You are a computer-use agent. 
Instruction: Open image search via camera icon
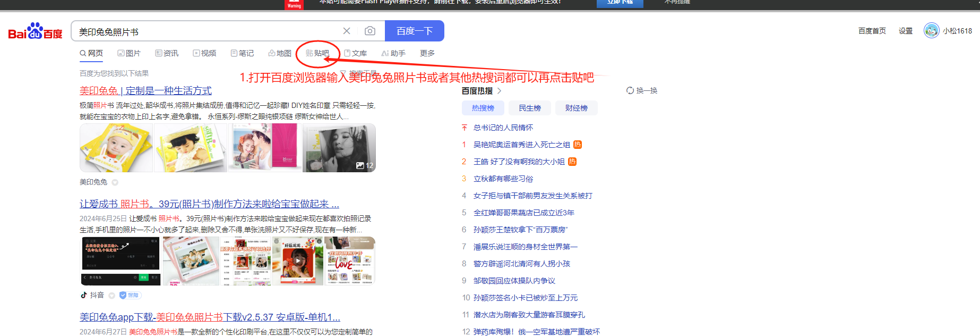click(x=370, y=31)
